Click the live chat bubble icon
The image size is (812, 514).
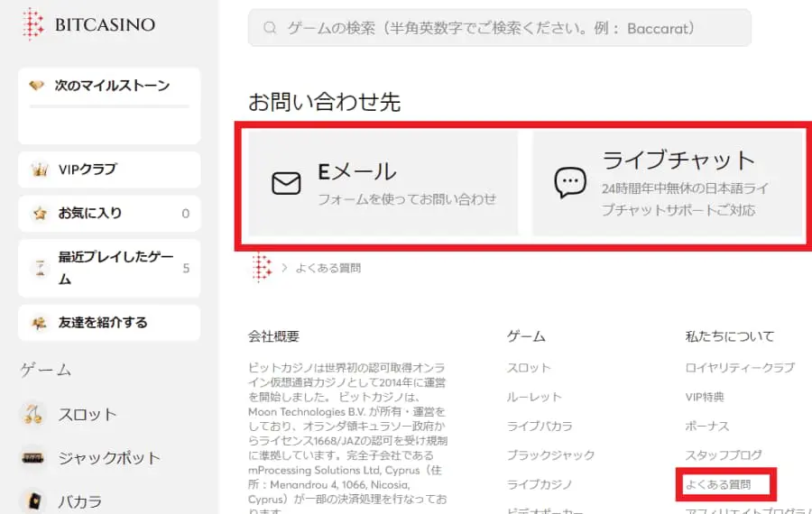(x=570, y=182)
